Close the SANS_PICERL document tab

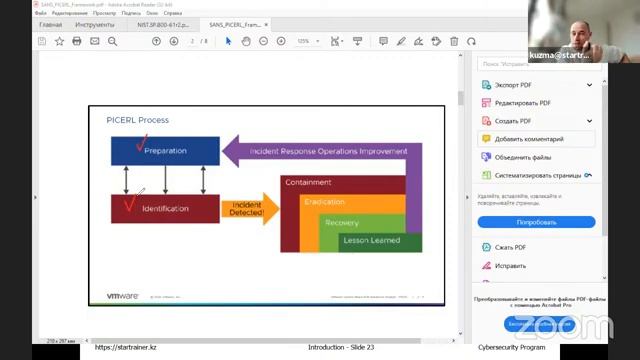(266, 25)
